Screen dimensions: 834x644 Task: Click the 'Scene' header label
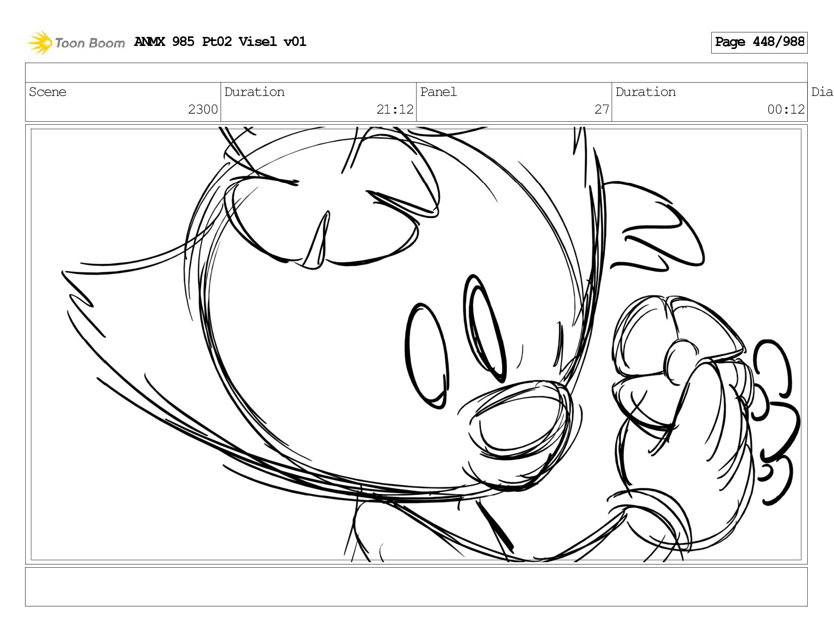pyautogui.click(x=48, y=92)
